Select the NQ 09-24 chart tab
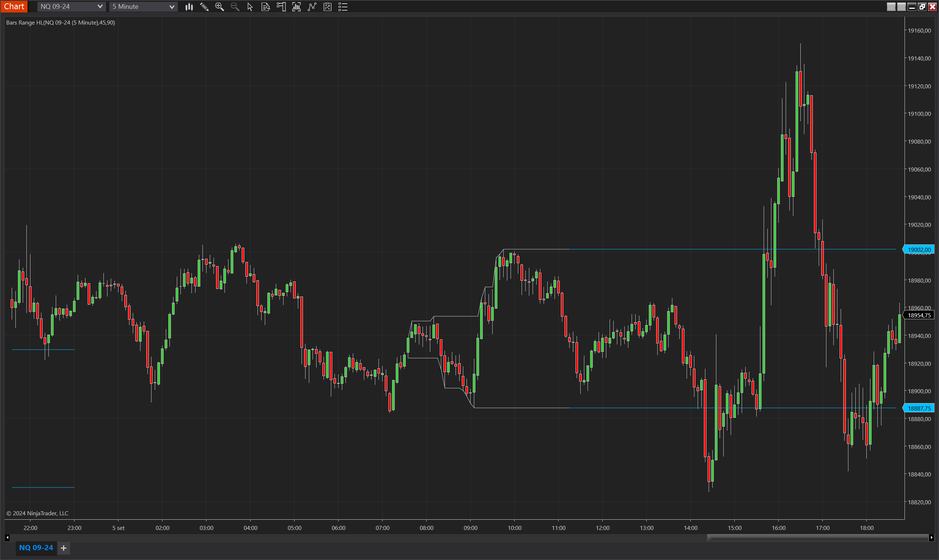 36,548
